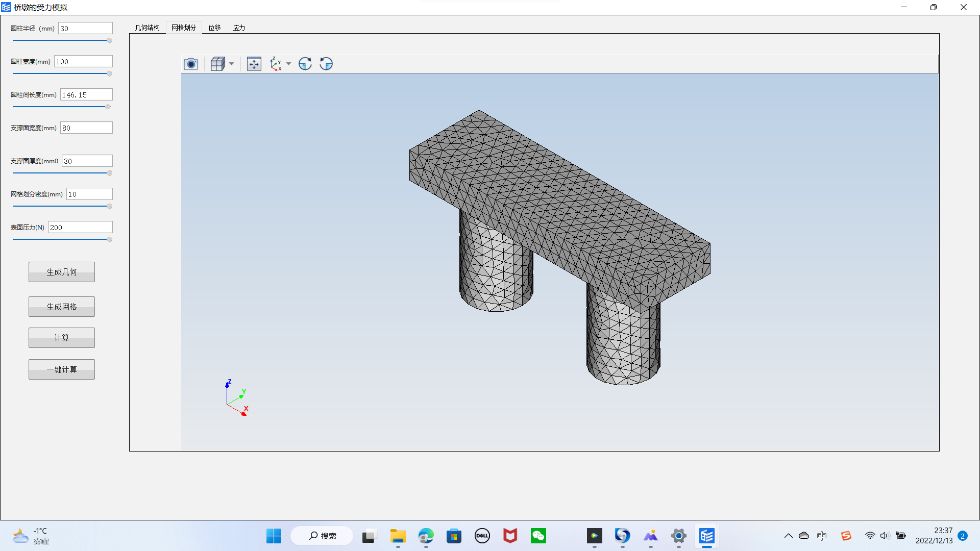Viewport: 980px width, 551px height.
Task: Edit the 圆柱半径 input field
Action: (85, 28)
